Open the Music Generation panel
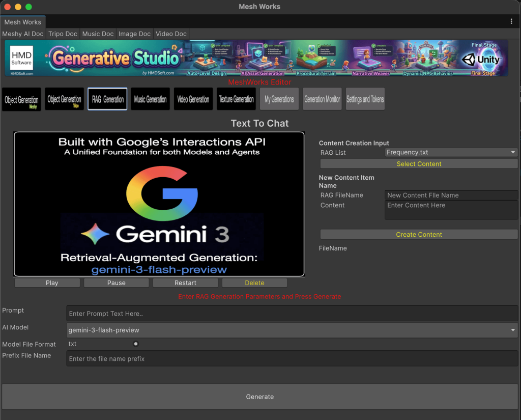521x420 pixels. point(150,99)
